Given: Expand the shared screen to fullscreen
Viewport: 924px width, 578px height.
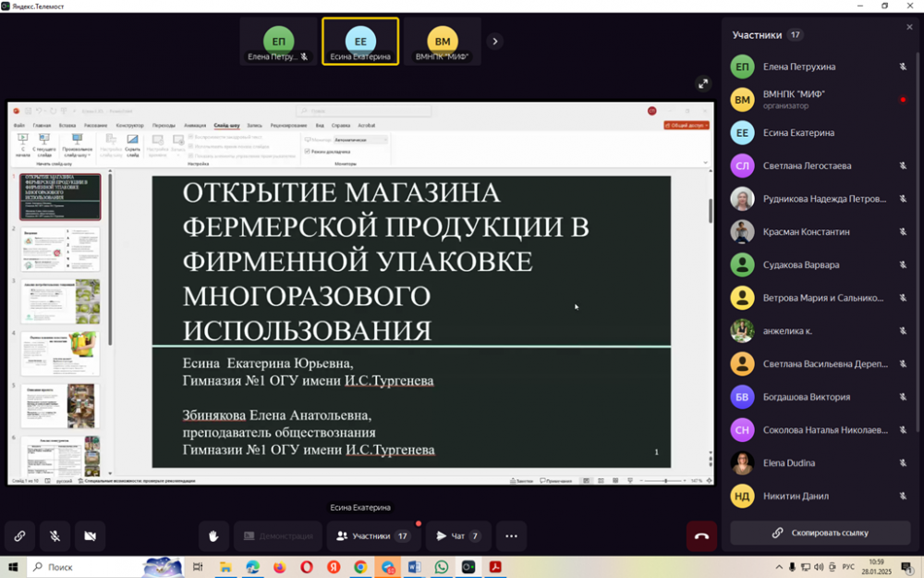Looking at the screenshot, I should pyautogui.click(x=703, y=84).
